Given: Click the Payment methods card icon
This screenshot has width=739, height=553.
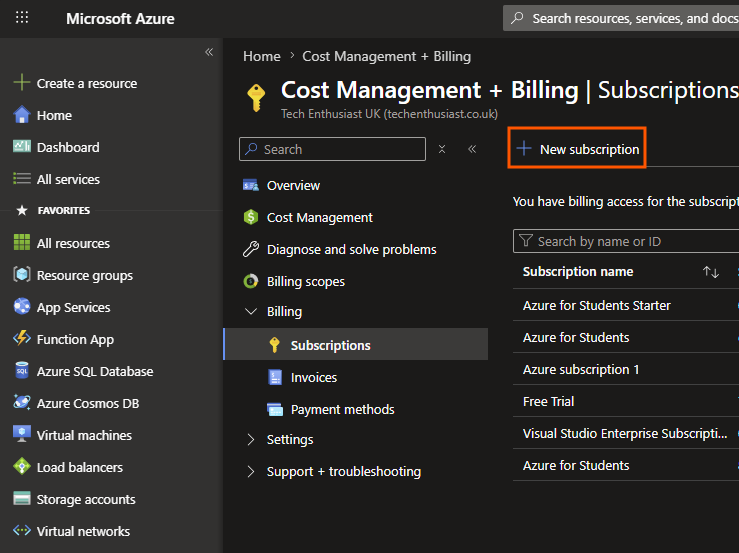Looking at the screenshot, I should (x=275, y=409).
